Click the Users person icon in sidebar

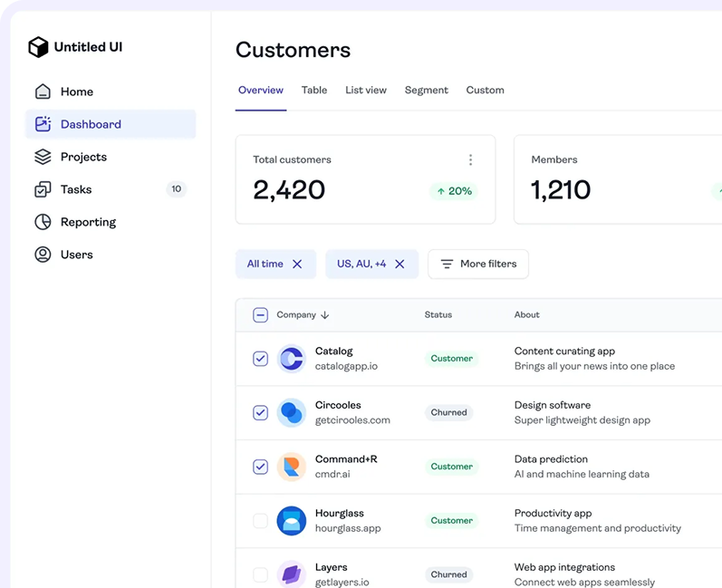tap(43, 255)
